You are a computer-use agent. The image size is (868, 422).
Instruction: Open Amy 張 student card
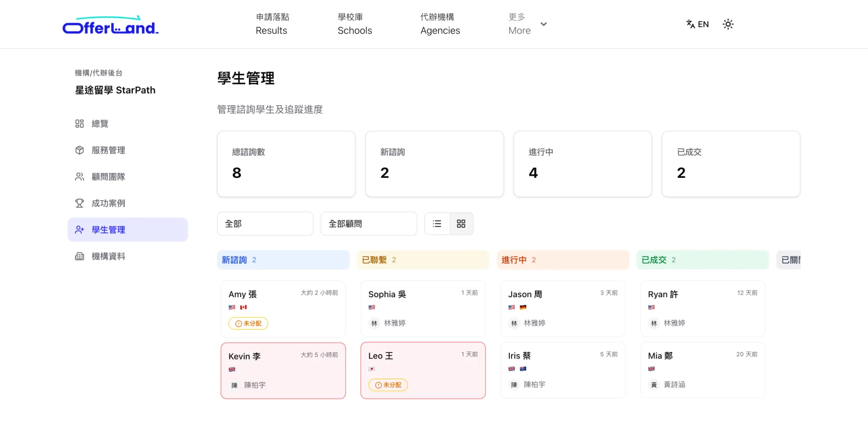[x=283, y=309]
